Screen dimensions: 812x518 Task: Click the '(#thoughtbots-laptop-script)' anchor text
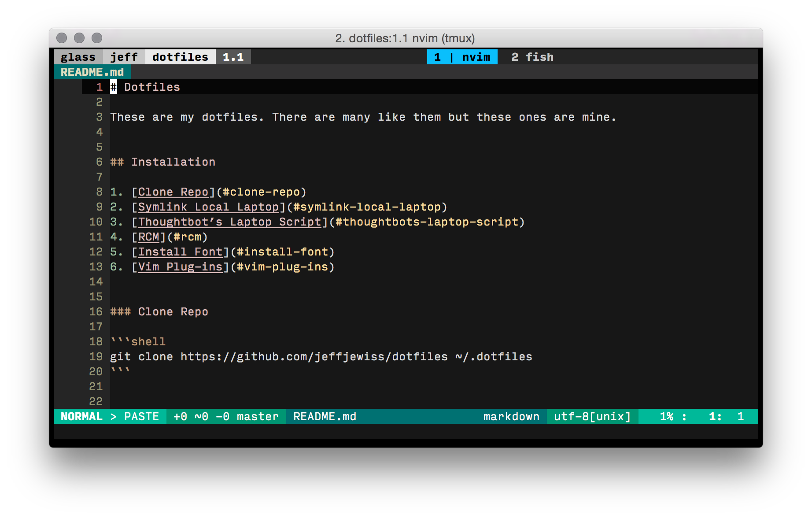tap(427, 222)
